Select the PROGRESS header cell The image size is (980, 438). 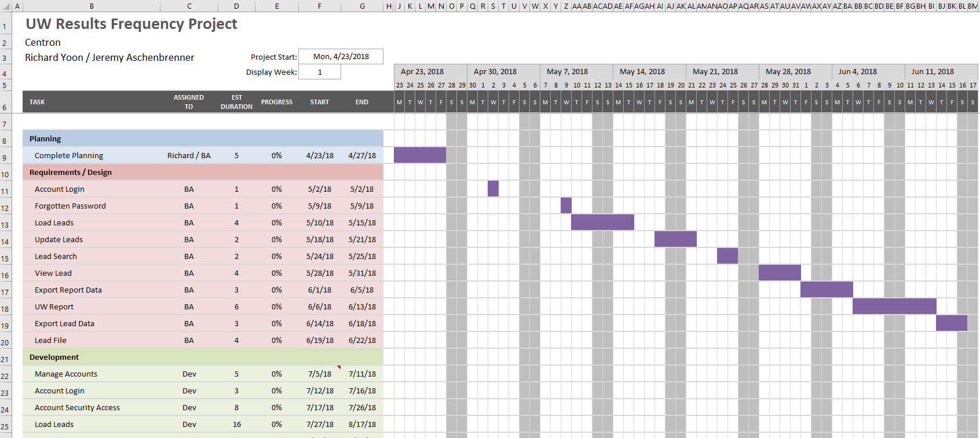(277, 102)
